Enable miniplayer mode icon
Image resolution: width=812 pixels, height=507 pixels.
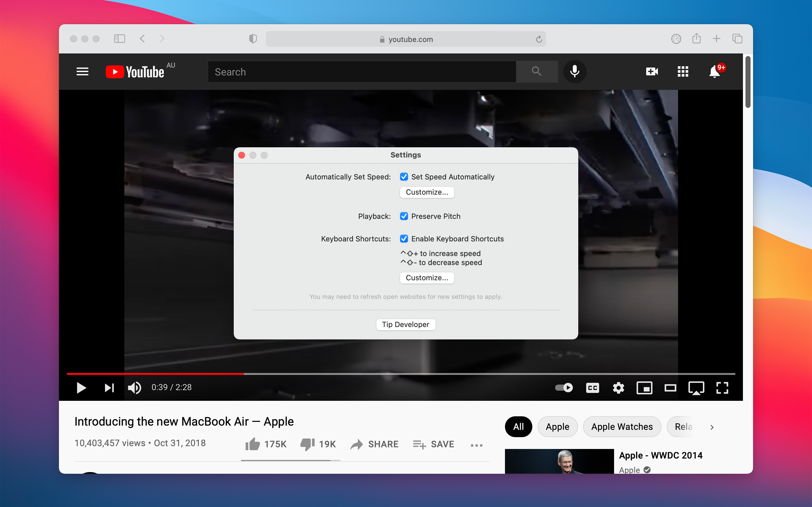point(644,388)
